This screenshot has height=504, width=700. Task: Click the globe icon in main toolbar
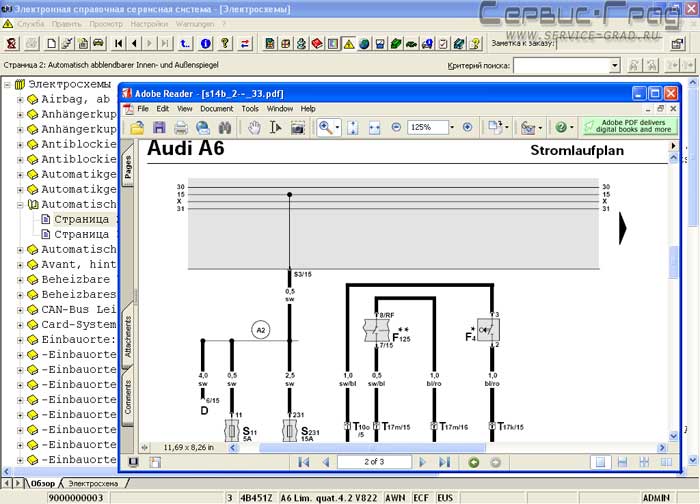tap(364, 44)
